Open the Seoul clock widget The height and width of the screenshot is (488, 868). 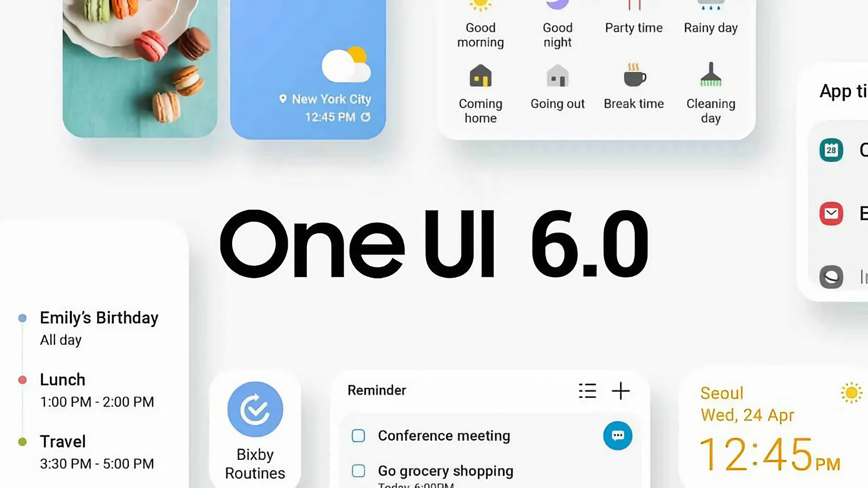tap(769, 429)
